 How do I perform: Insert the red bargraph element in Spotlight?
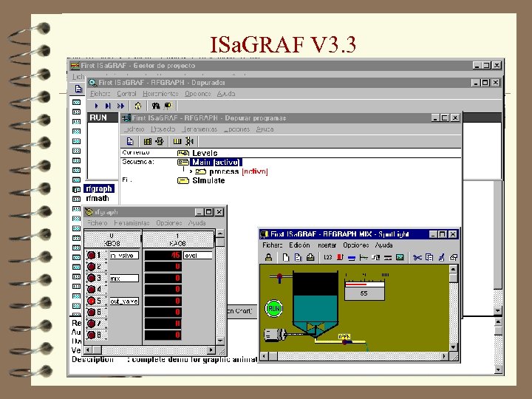[x=340, y=258]
